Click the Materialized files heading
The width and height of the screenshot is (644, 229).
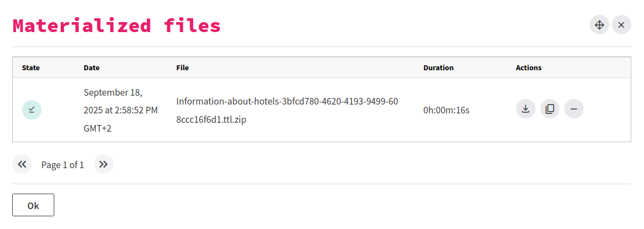point(117,25)
